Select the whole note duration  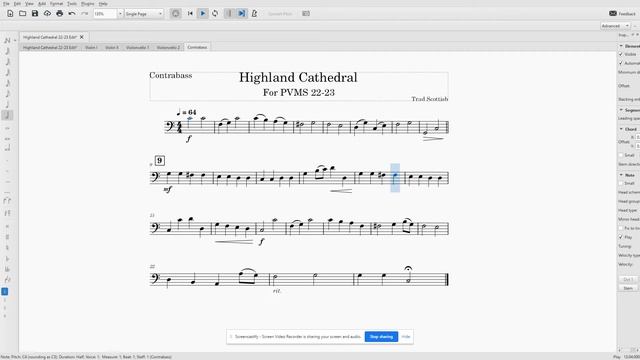(x=7, y=128)
